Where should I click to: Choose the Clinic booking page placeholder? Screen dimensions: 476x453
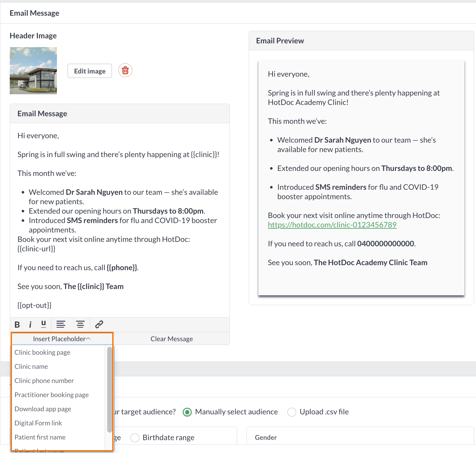(x=42, y=352)
